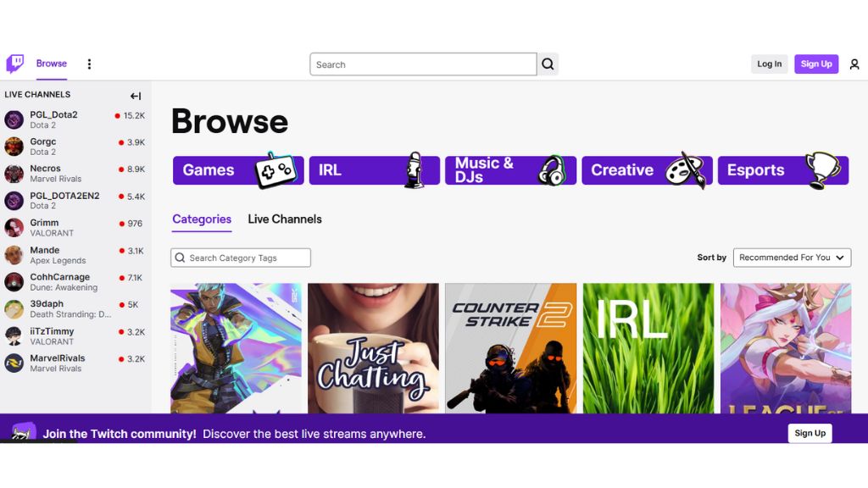Click the top Sign Up button
The image size is (868, 488).
click(816, 64)
